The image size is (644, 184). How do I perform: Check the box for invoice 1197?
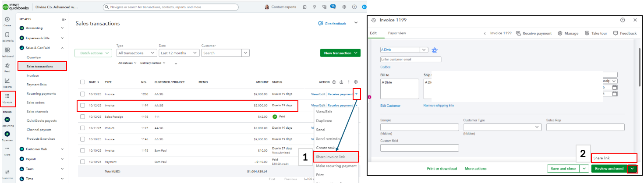point(82,128)
